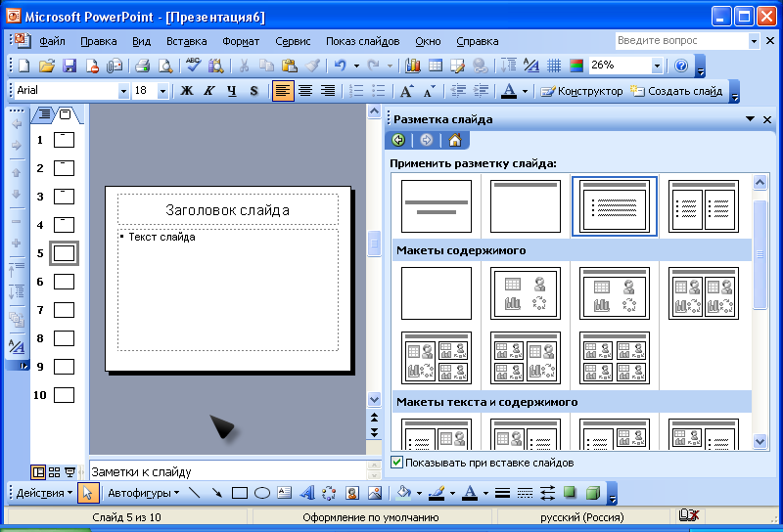Open the 'Правка' menu

click(x=99, y=41)
